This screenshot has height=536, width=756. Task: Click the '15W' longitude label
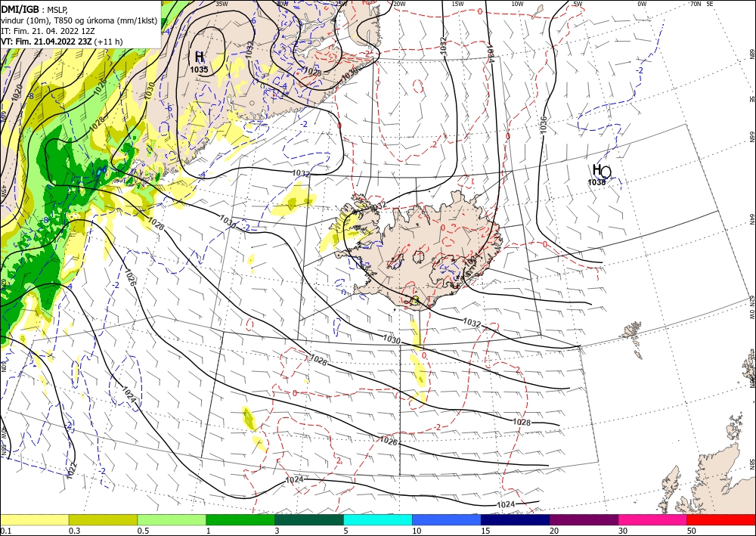point(458,4)
